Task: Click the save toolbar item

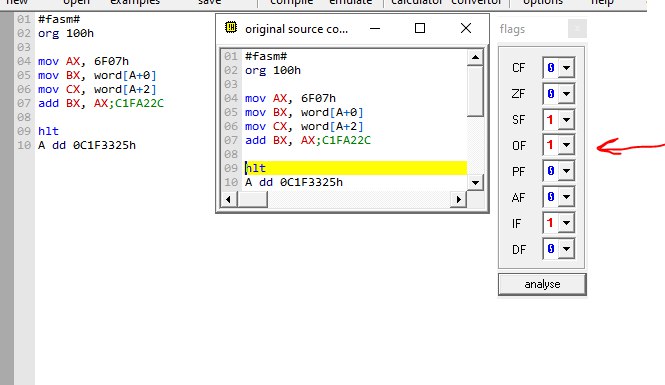Action: pos(210,2)
